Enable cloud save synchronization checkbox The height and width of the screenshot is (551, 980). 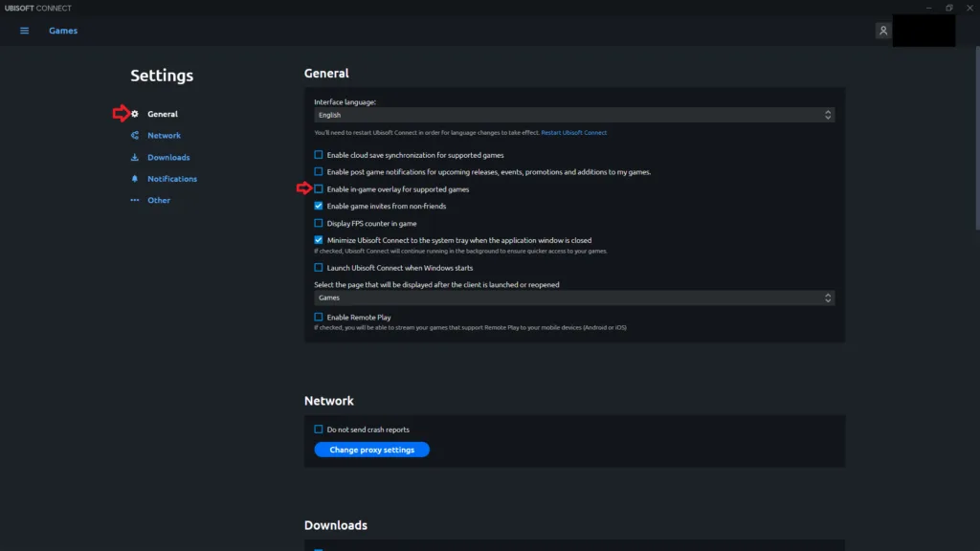click(319, 155)
